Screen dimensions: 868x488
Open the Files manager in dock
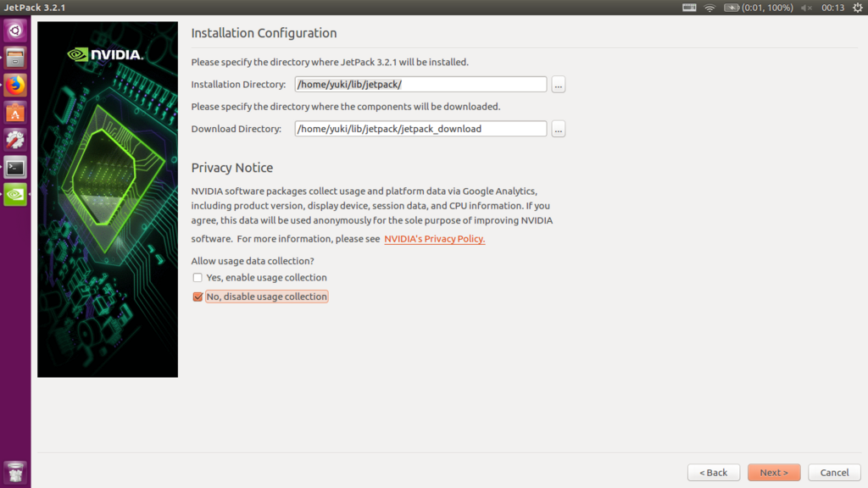click(15, 58)
